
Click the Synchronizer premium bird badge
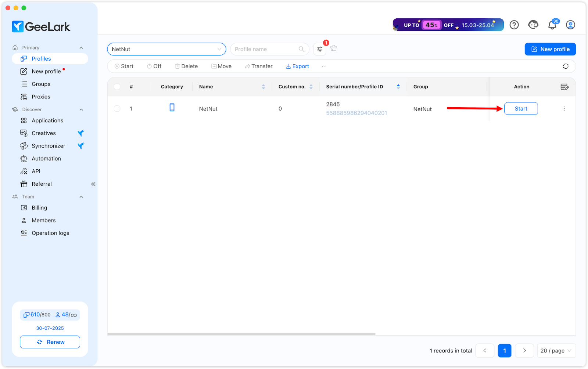click(81, 146)
